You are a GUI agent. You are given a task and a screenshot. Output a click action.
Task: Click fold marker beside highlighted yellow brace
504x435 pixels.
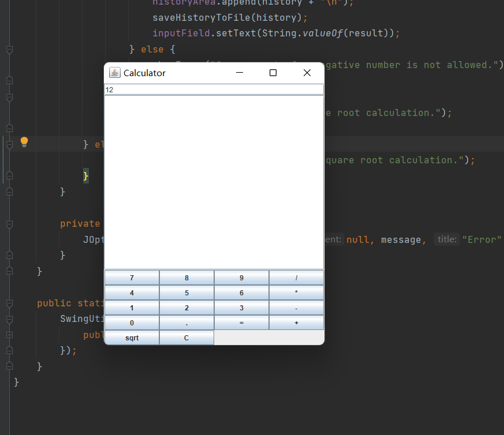pyautogui.click(x=10, y=176)
